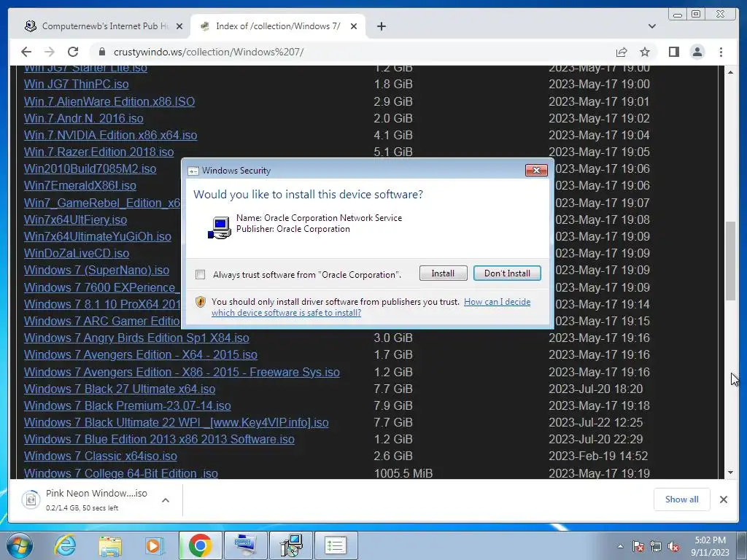Image resolution: width=747 pixels, height=560 pixels.
Task: Expand the tab search dropdown arrow
Action: pyautogui.click(x=651, y=26)
